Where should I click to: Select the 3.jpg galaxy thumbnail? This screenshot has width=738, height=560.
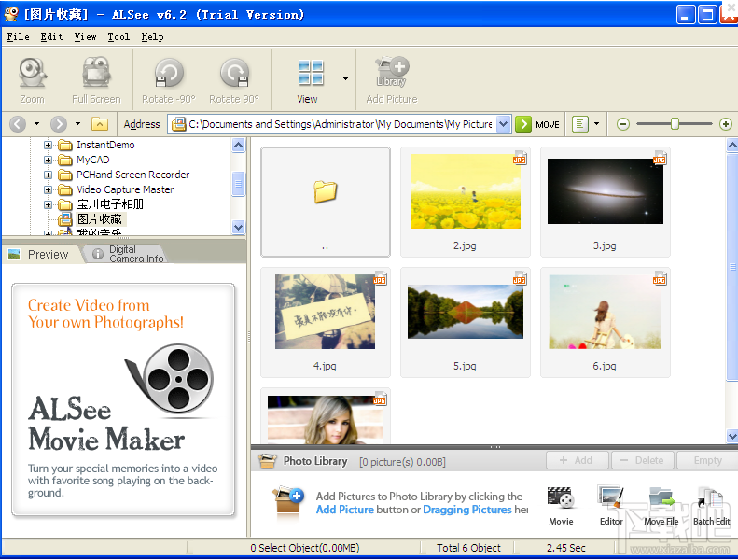click(606, 202)
